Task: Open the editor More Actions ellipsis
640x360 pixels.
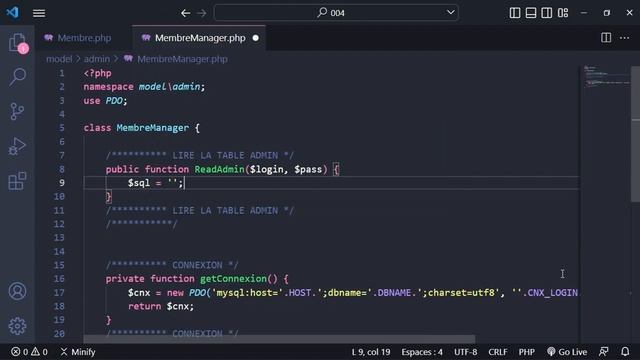Action: [x=624, y=38]
